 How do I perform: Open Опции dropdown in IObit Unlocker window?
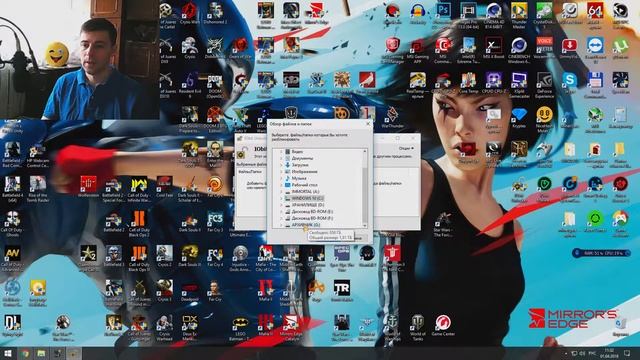[x=406, y=149]
